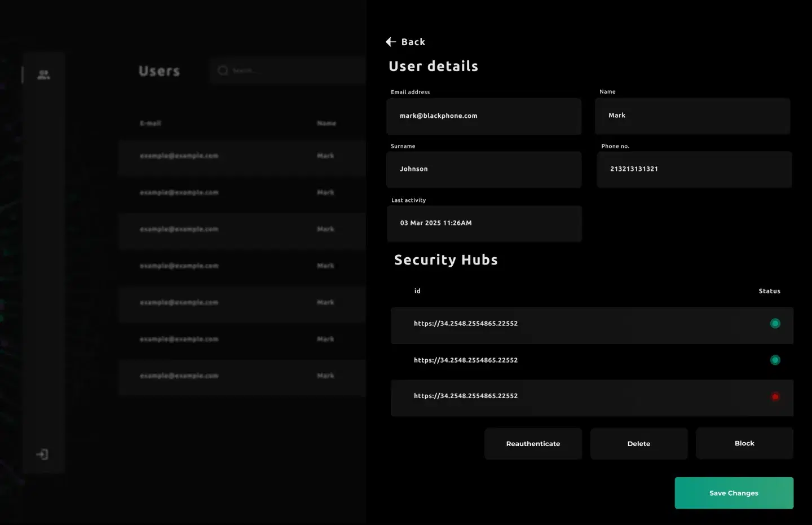Click the Users heading in the background

(x=160, y=71)
